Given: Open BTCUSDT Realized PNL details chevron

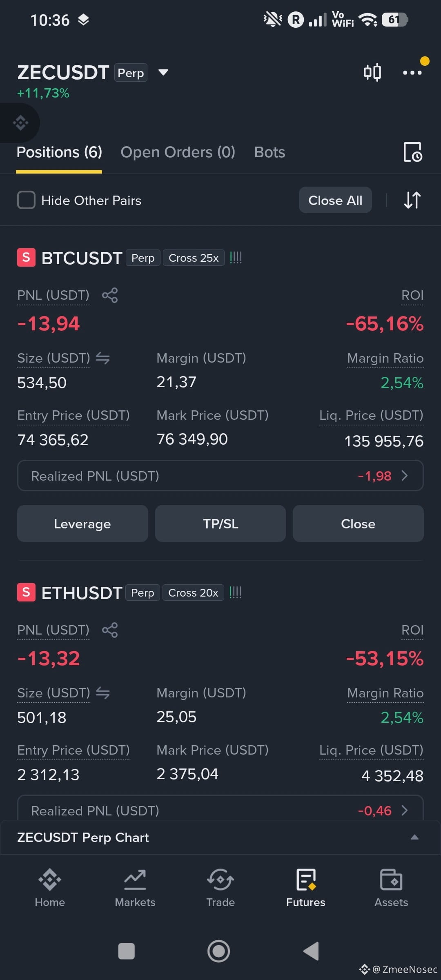Looking at the screenshot, I should 405,476.
